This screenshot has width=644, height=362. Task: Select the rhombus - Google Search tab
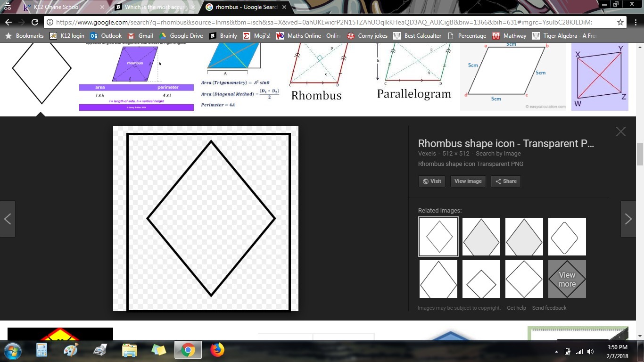coord(244,7)
